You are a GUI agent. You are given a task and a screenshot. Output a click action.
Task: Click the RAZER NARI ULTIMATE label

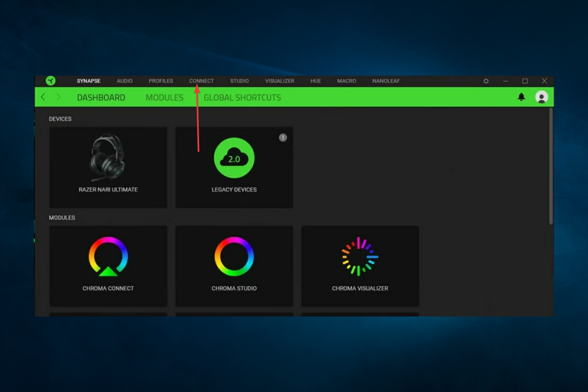[x=108, y=190]
